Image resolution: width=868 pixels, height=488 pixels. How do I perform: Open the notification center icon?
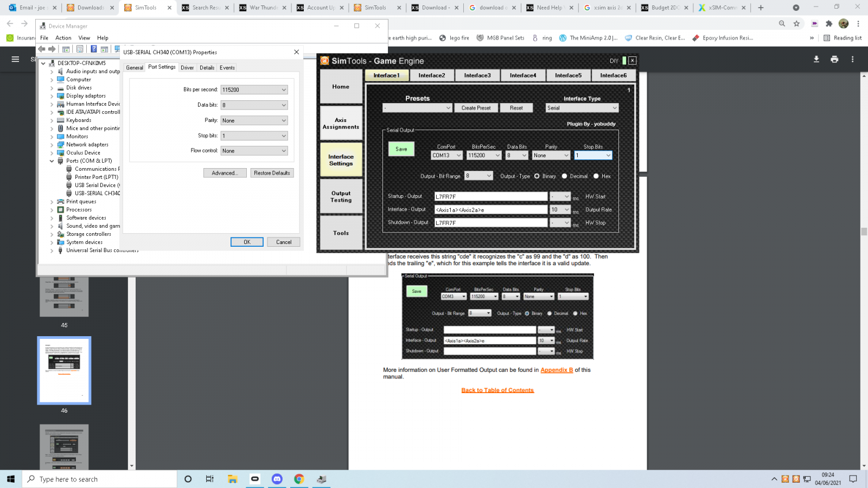click(853, 479)
